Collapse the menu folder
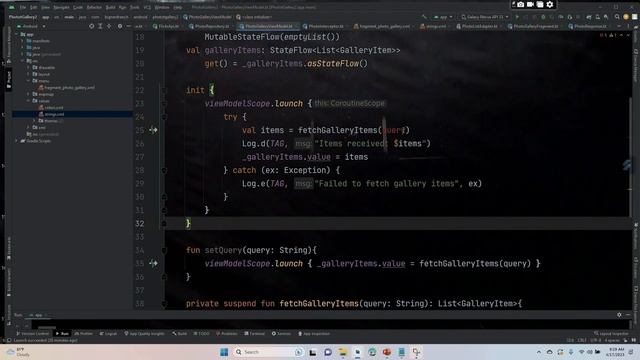This screenshot has height=360, width=640. [x=28, y=81]
